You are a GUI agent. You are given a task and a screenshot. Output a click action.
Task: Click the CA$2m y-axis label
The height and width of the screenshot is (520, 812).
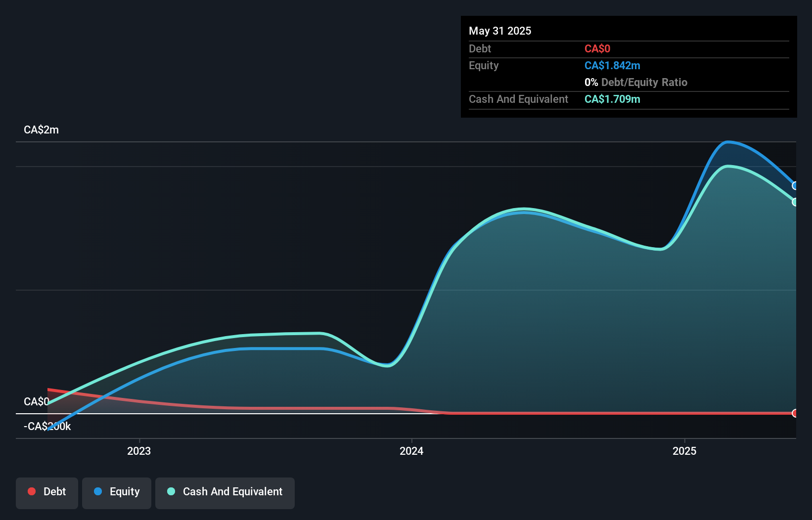(41, 130)
